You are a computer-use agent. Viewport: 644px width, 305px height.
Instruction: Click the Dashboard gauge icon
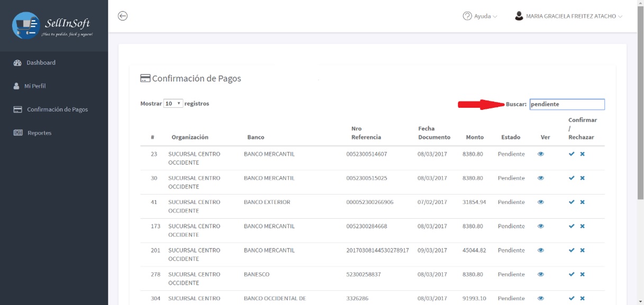(17, 62)
